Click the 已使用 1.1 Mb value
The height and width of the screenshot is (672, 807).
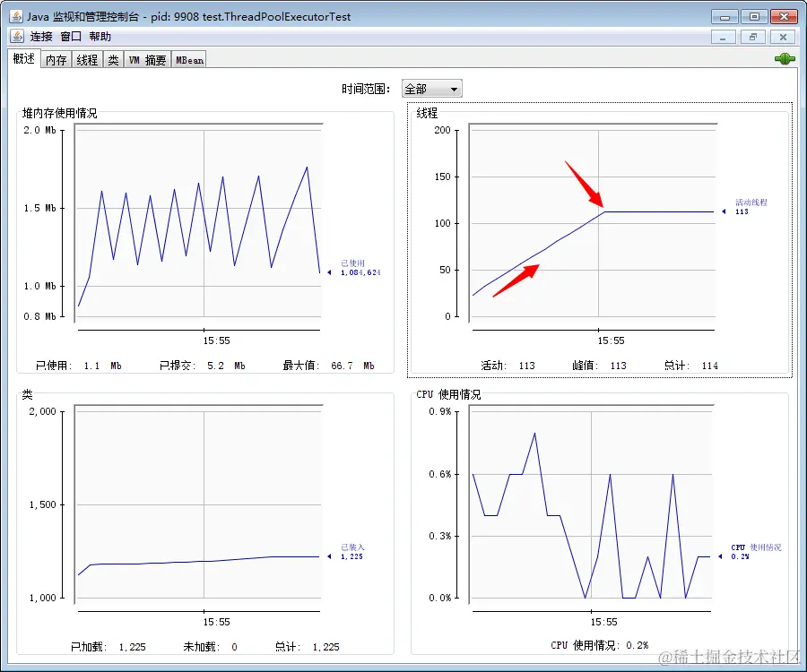click(78, 366)
